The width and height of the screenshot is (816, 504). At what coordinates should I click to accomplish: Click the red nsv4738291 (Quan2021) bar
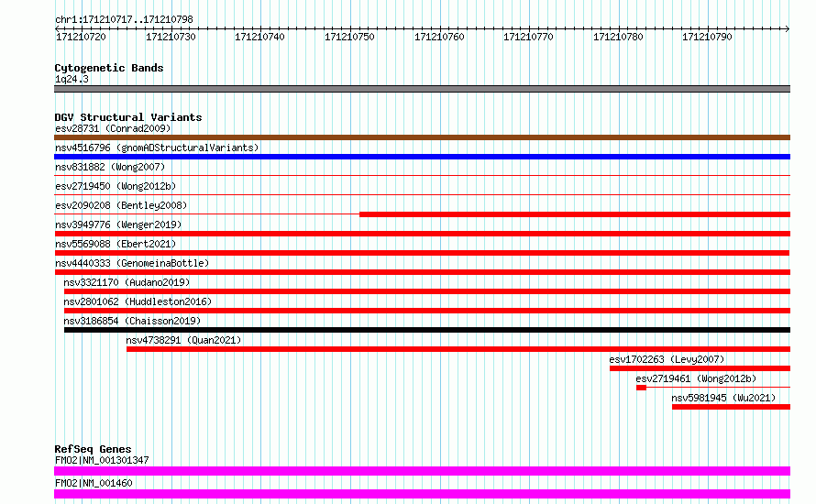coord(458,349)
